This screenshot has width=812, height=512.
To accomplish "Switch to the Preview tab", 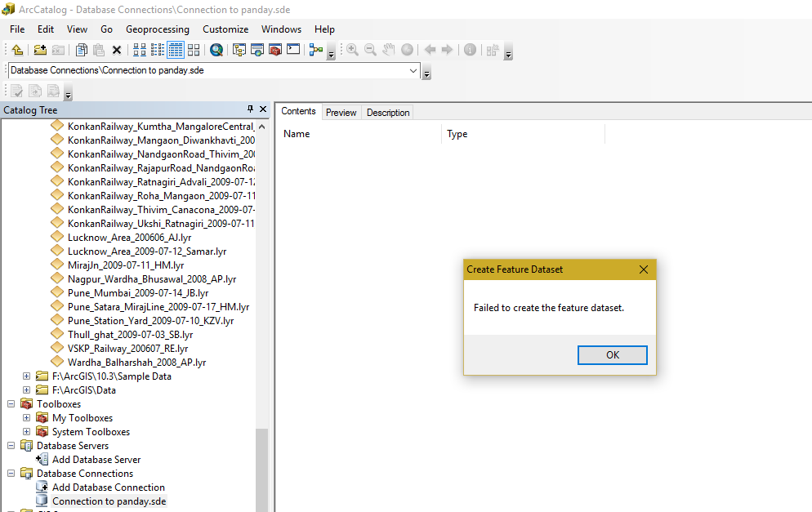I will pos(341,113).
